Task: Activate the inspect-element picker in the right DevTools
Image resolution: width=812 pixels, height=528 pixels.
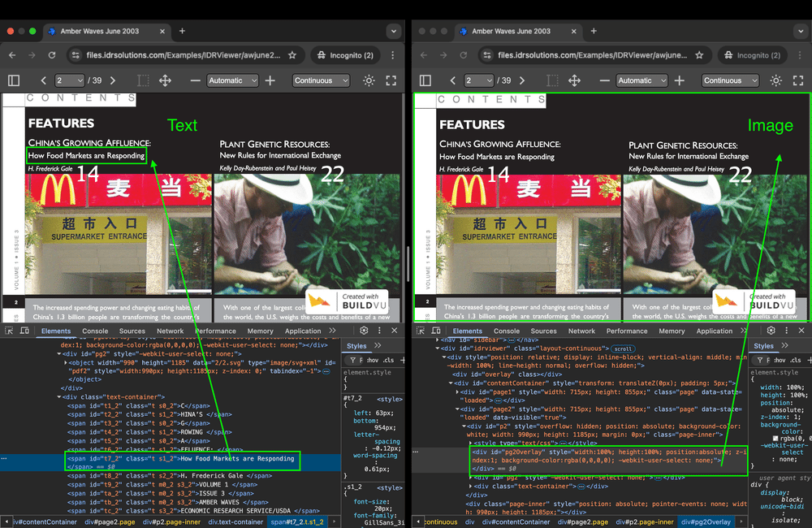Action: tap(421, 331)
